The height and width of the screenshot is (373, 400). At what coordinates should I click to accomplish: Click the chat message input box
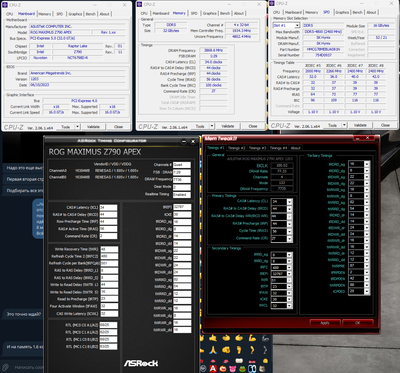29,367
